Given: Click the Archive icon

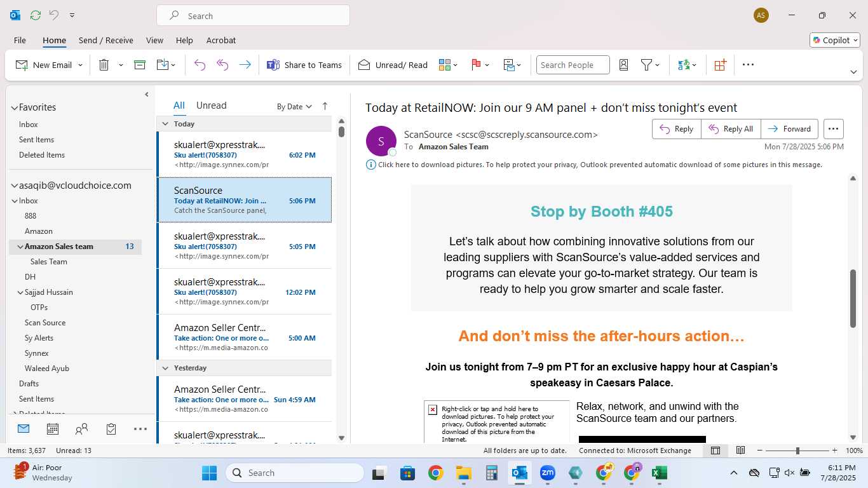Looking at the screenshot, I should 140,65.
